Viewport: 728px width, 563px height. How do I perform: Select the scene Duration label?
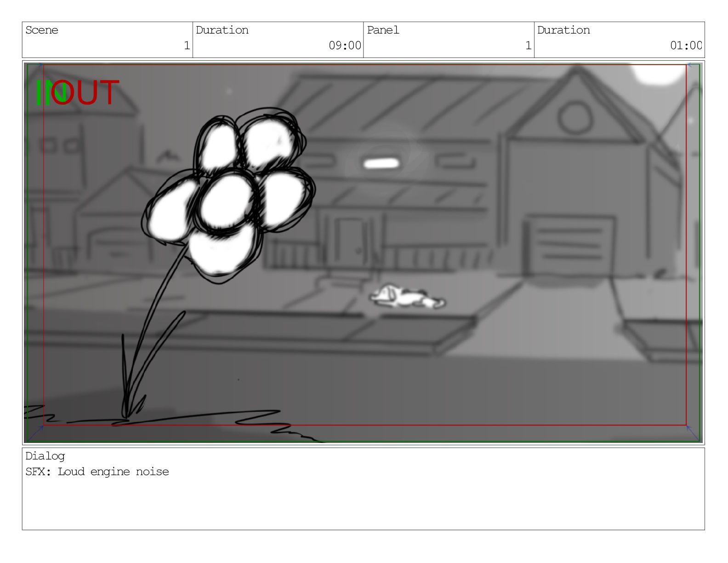point(222,30)
